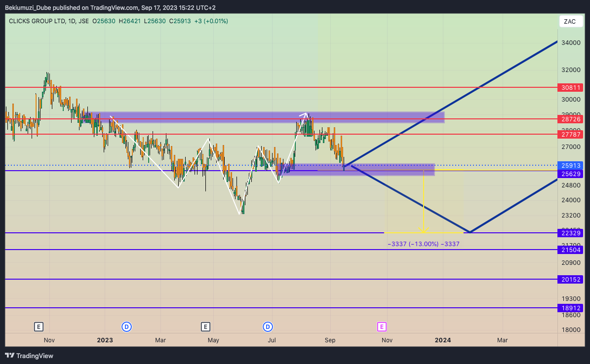Click the earnings E marker near November 2022
This screenshot has width=590, height=364.
[39, 327]
